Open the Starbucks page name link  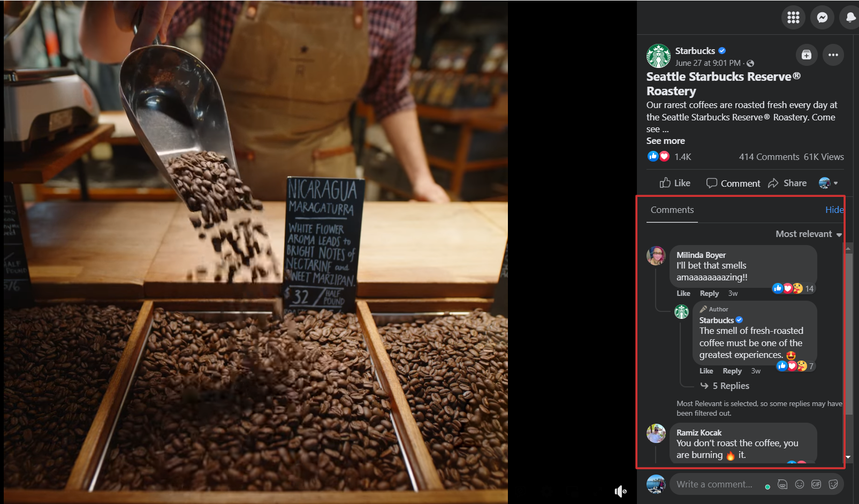click(695, 51)
